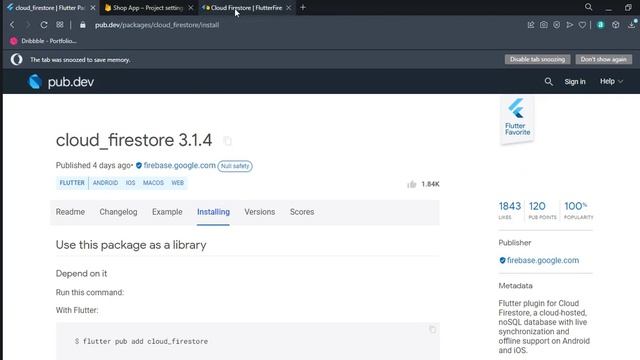Open Dribbble Portfolio bookmark
This screenshot has width=640, height=360.
click(x=43, y=41)
